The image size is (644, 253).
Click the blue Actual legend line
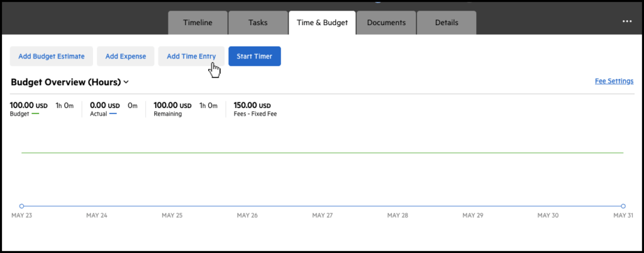[113, 114]
